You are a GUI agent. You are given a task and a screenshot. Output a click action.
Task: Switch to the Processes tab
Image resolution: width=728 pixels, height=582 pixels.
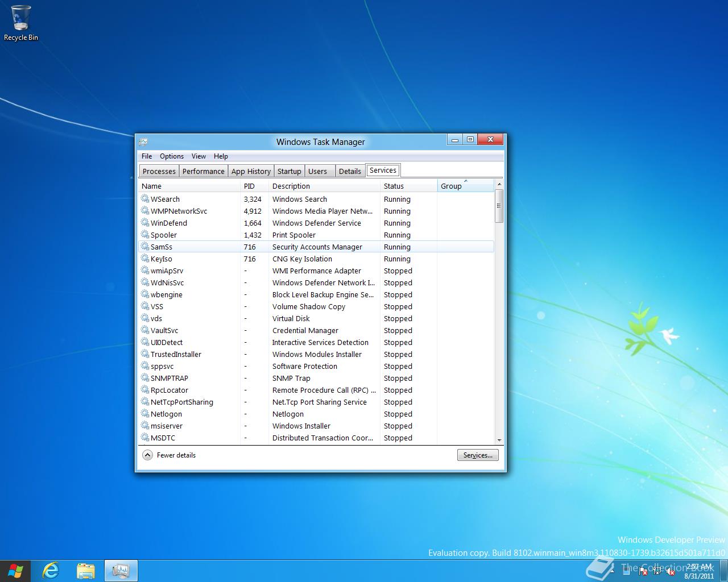point(159,171)
